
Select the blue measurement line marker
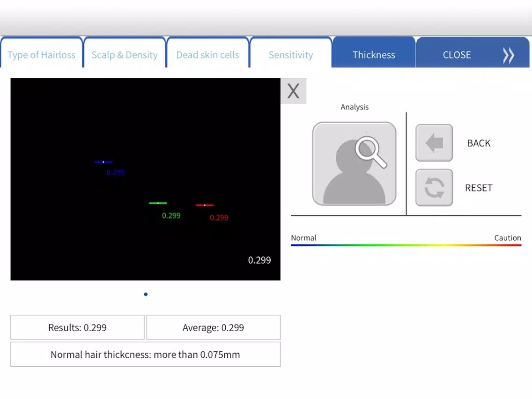103,162
